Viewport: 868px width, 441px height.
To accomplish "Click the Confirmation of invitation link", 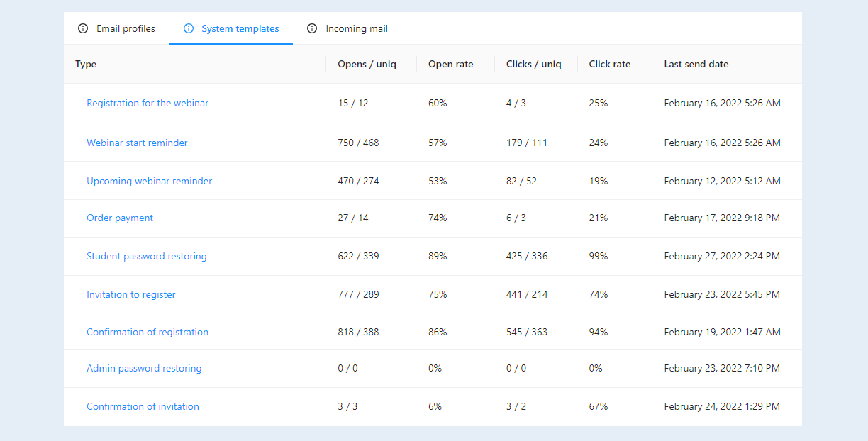I will (x=143, y=406).
